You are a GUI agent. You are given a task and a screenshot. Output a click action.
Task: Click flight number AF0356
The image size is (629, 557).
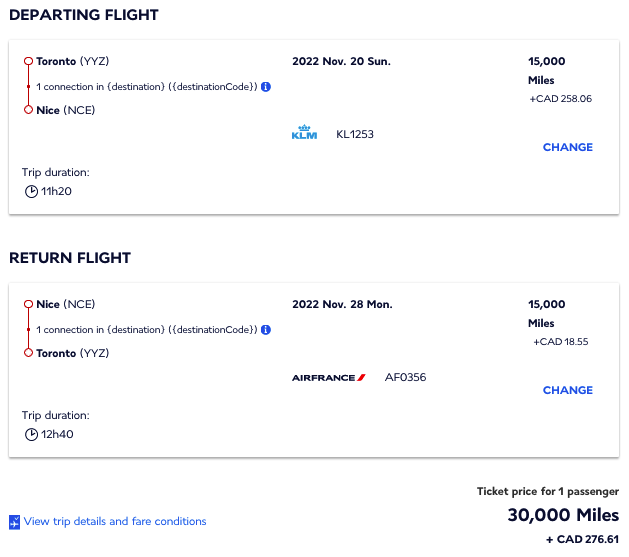click(405, 377)
